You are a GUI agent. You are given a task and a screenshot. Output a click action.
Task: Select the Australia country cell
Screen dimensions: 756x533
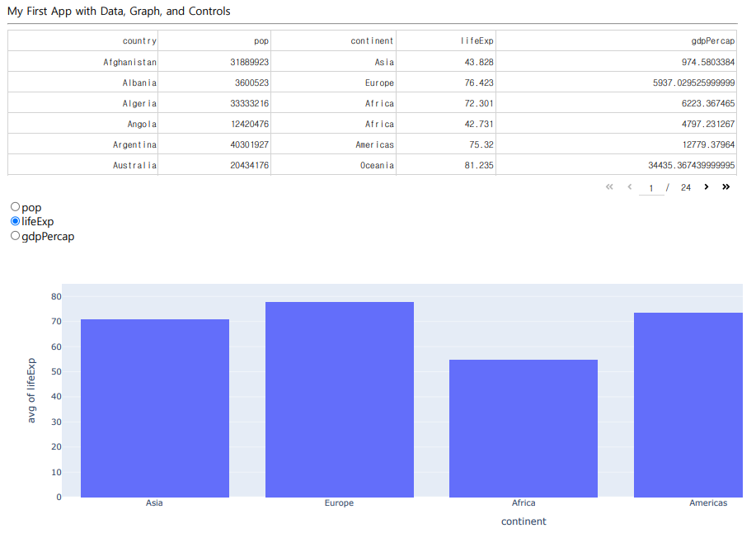point(83,165)
